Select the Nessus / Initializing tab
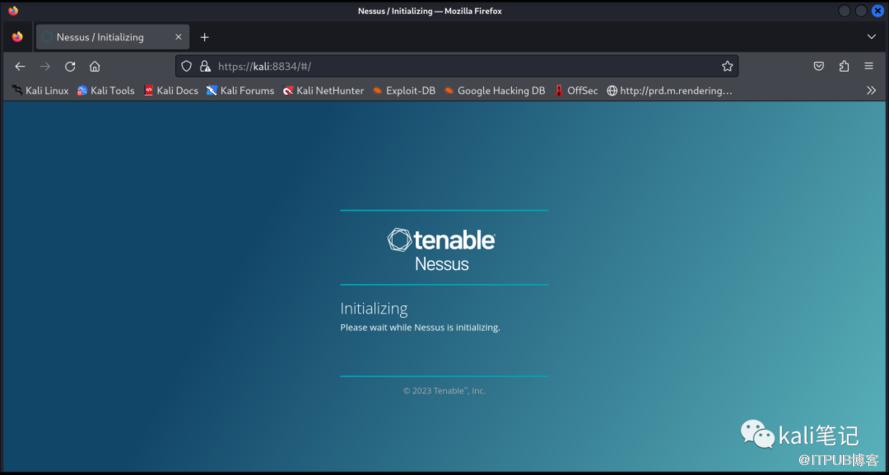Screen dimensions: 889x475 click(x=112, y=37)
